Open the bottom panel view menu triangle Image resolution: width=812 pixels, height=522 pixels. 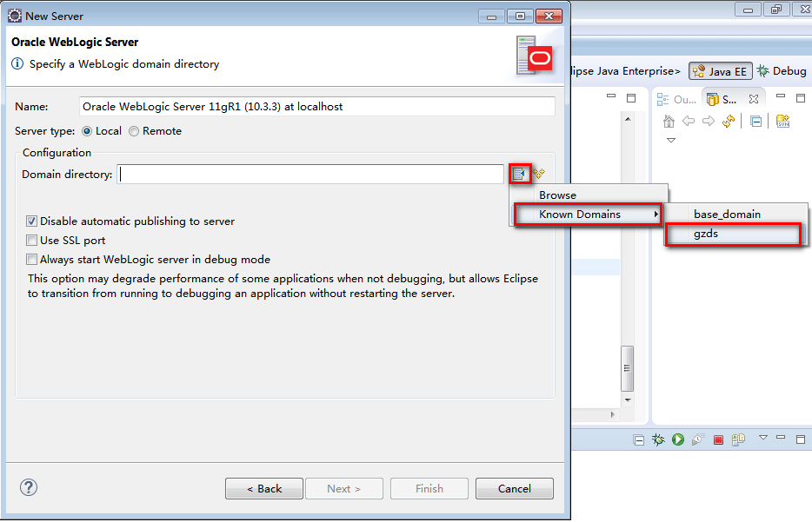[x=762, y=438]
